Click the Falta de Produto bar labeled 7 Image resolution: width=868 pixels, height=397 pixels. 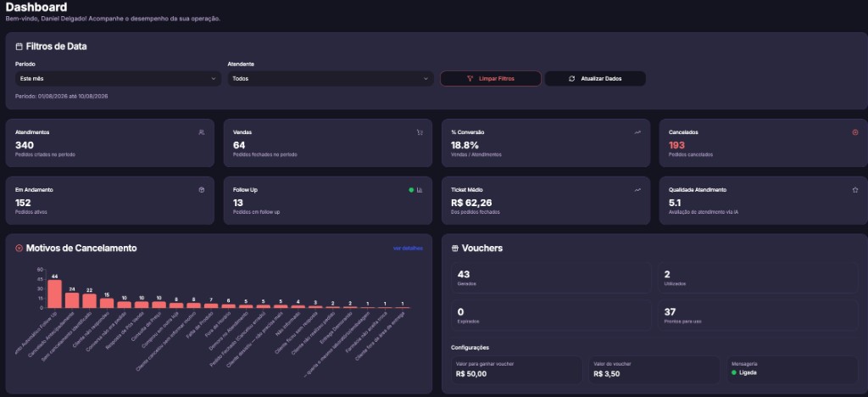click(211, 305)
